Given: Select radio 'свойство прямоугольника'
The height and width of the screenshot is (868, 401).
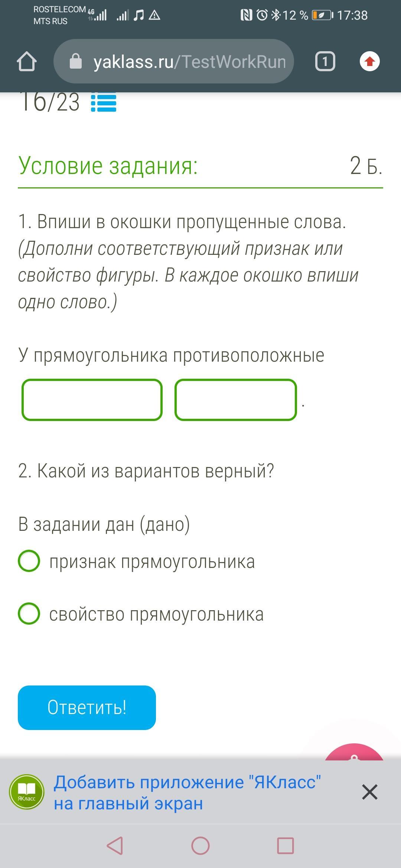Looking at the screenshot, I should [x=29, y=614].
